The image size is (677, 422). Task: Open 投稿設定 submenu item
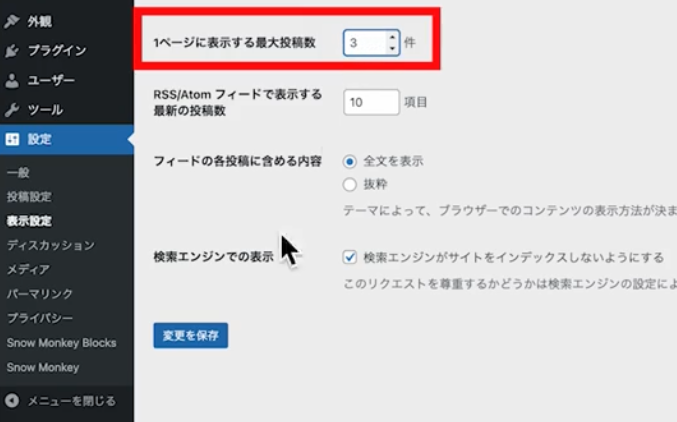pos(28,197)
